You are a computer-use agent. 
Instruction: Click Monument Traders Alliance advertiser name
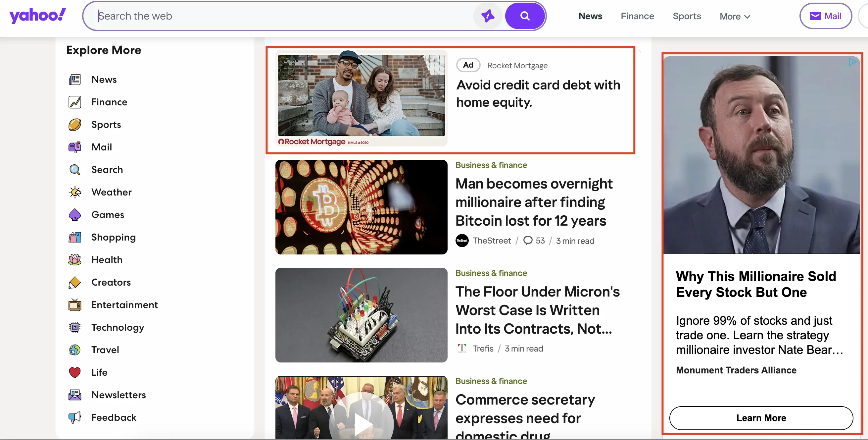click(736, 370)
